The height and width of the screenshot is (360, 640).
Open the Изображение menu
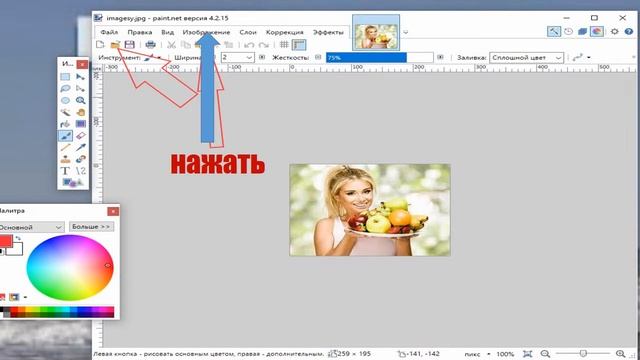point(206,32)
